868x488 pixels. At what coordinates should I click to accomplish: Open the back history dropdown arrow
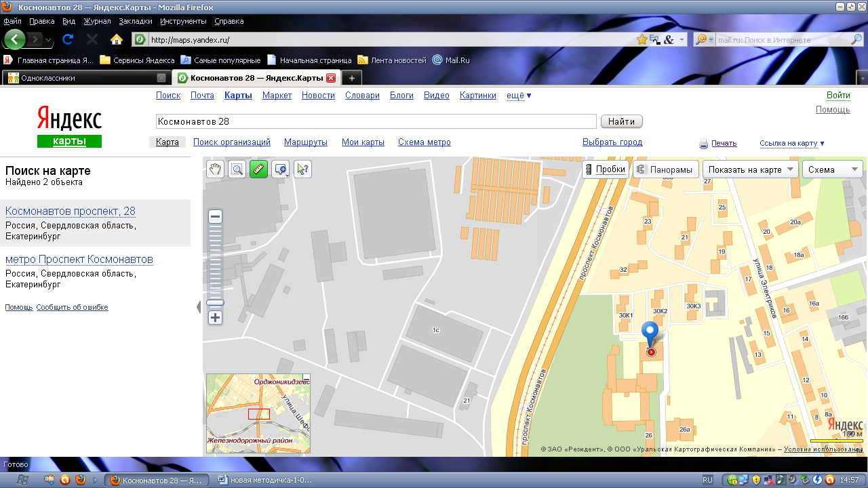tap(49, 40)
